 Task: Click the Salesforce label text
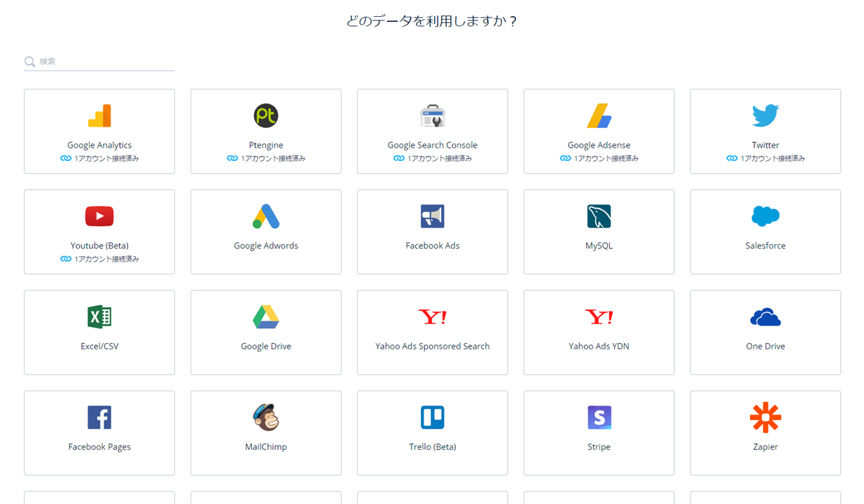(x=765, y=246)
